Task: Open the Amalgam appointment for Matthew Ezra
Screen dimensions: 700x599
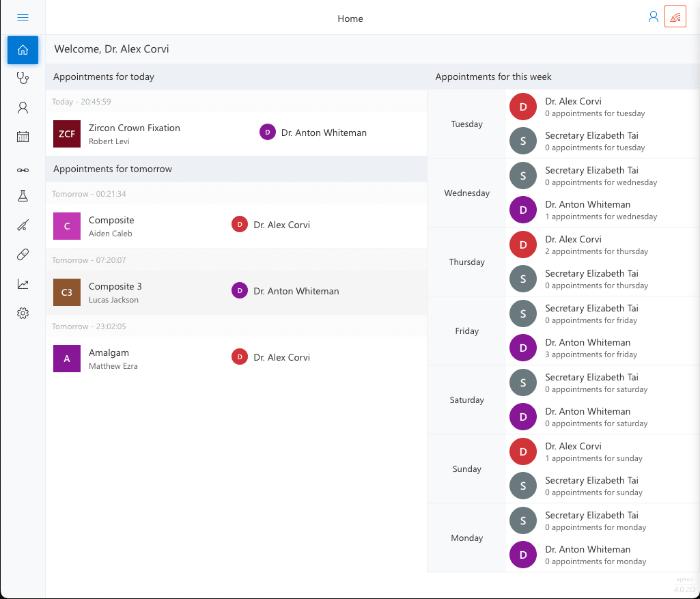Action: point(137,357)
